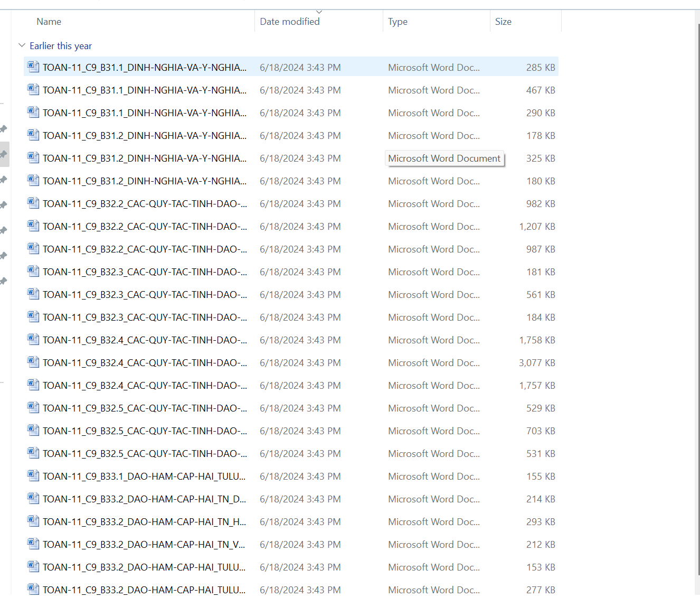Viewport: 700px width, 607px height.
Task: Collapse the 'Earlier this year' group chevron
Action: [22, 45]
